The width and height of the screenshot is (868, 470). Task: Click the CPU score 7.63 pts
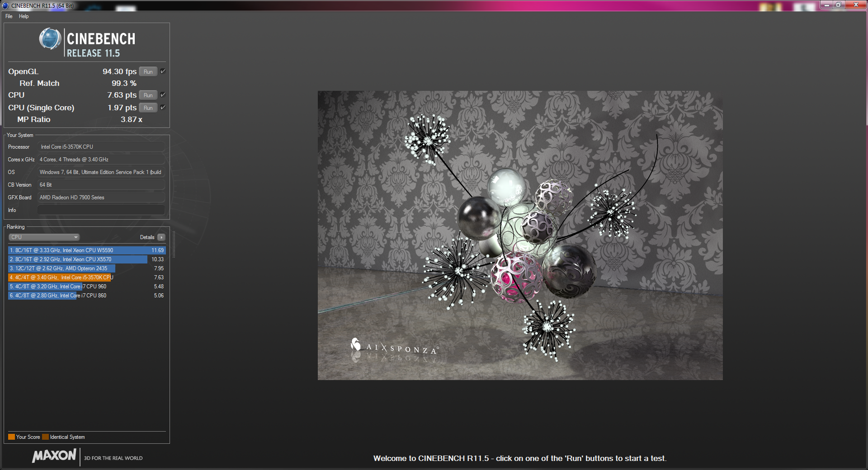click(122, 95)
